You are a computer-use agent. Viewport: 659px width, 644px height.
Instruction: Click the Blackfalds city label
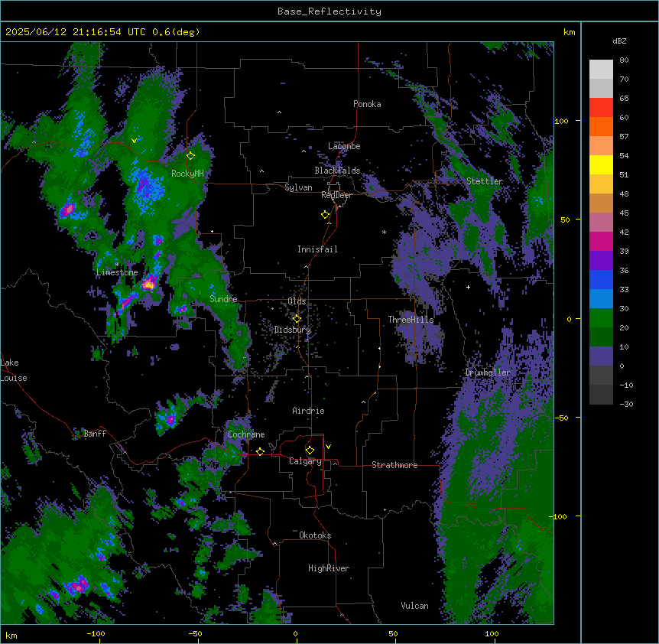(x=337, y=171)
